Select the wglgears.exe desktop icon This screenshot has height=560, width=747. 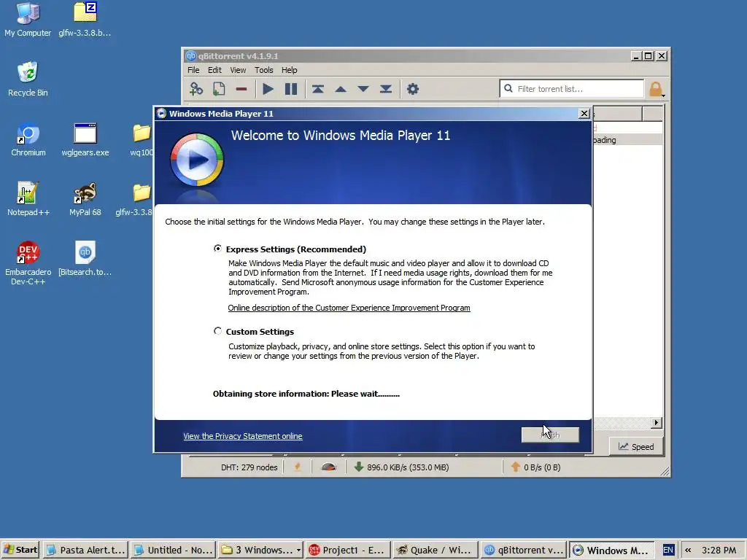pyautogui.click(x=85, y=139)
